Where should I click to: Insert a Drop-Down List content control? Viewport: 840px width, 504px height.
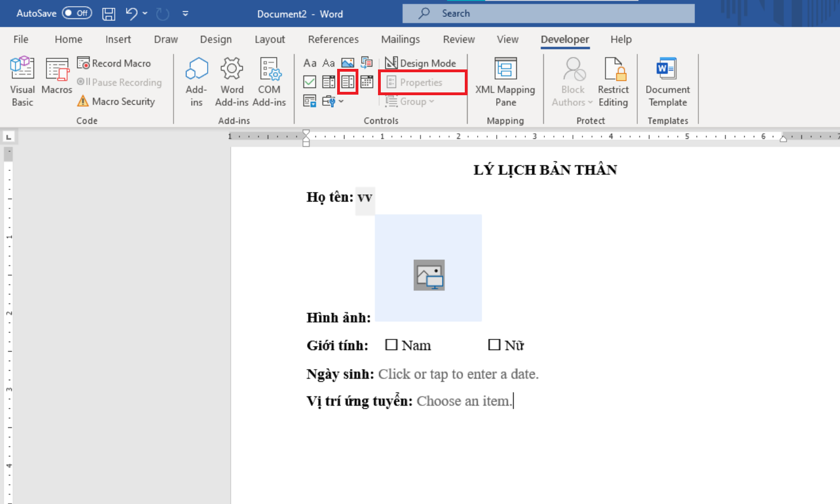point(348,82)
